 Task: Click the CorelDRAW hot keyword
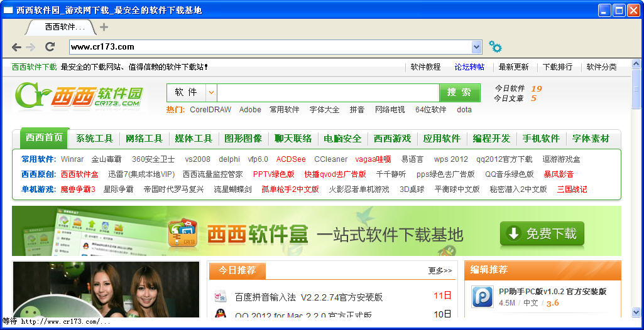(210, 110)
